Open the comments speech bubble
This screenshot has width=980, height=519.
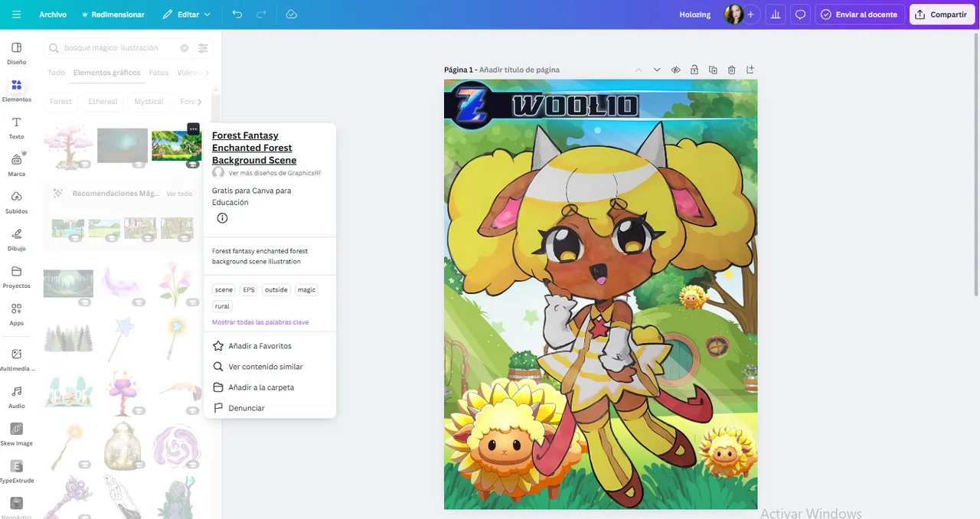coord(800,15)
